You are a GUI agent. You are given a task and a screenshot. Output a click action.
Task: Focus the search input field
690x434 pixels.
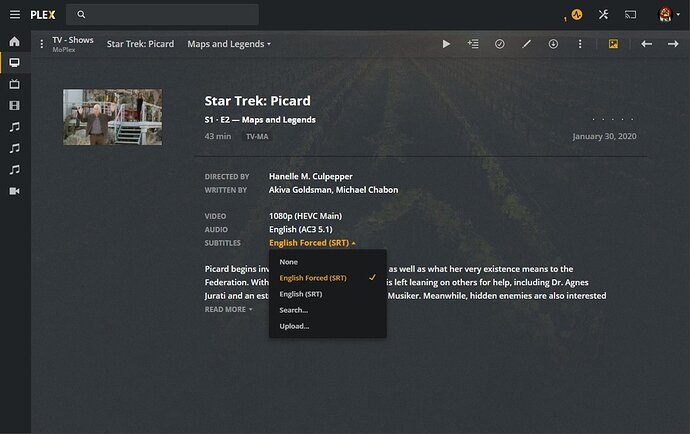click(x=162, y=15)
